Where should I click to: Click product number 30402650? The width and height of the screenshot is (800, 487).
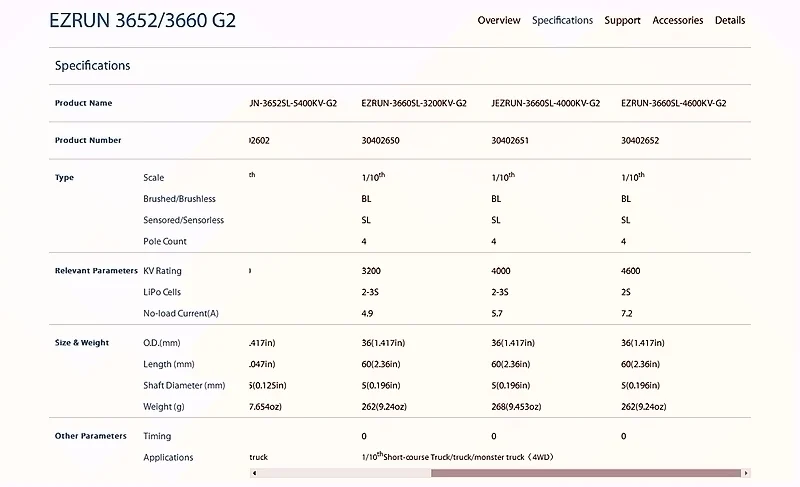coord(380,140)
